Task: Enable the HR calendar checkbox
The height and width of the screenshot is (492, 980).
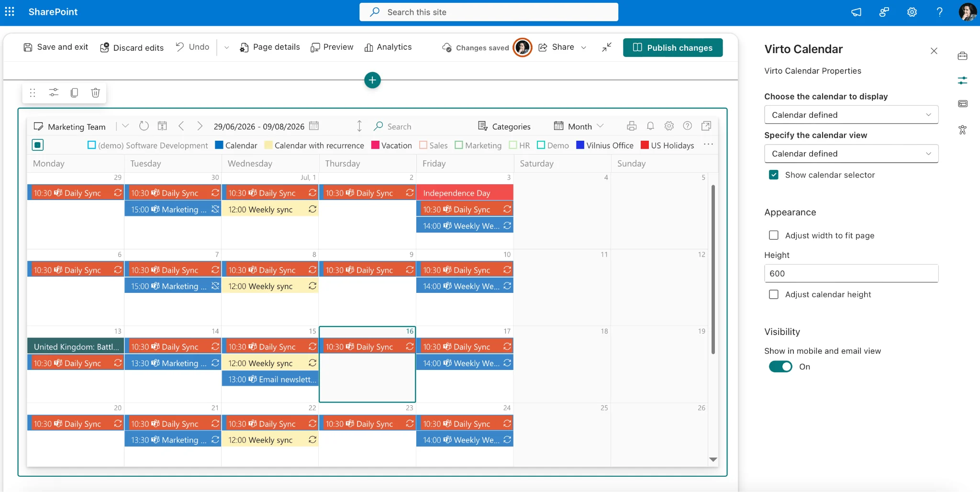Action: (x=513, y=145)
